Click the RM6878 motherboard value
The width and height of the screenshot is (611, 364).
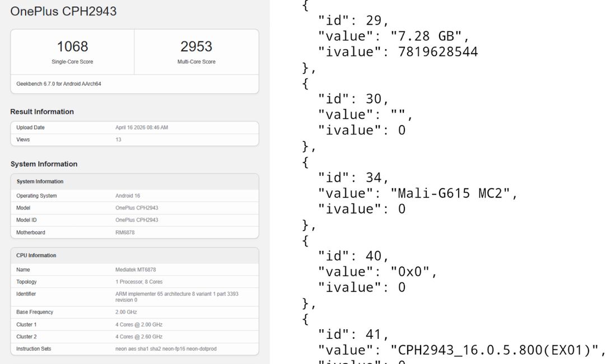(x=125, y=232)
